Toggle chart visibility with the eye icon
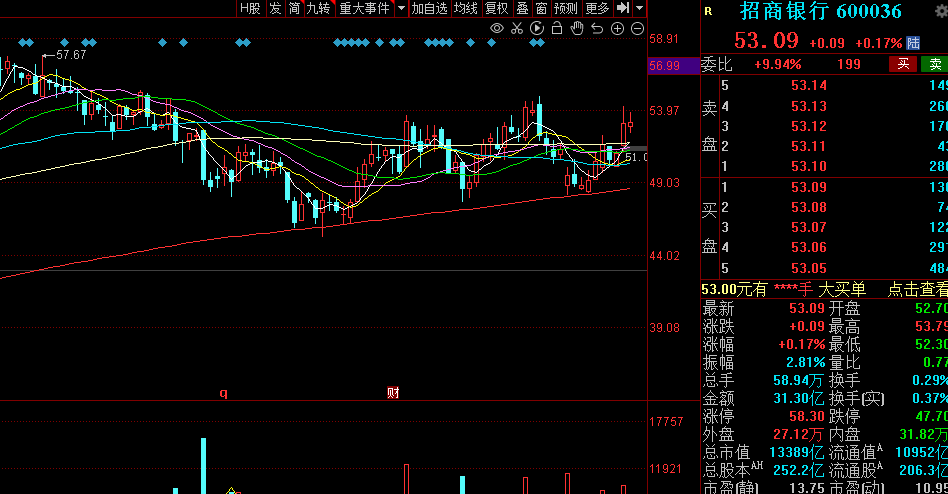Viewport: 948px width, 494px height. (x=497, y=28)
